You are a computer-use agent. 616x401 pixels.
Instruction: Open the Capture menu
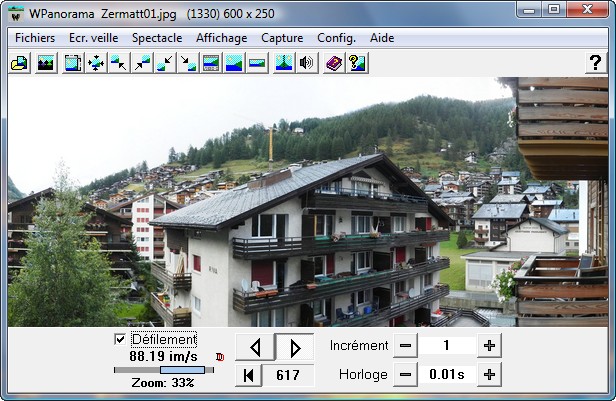[x=282, y=38]
